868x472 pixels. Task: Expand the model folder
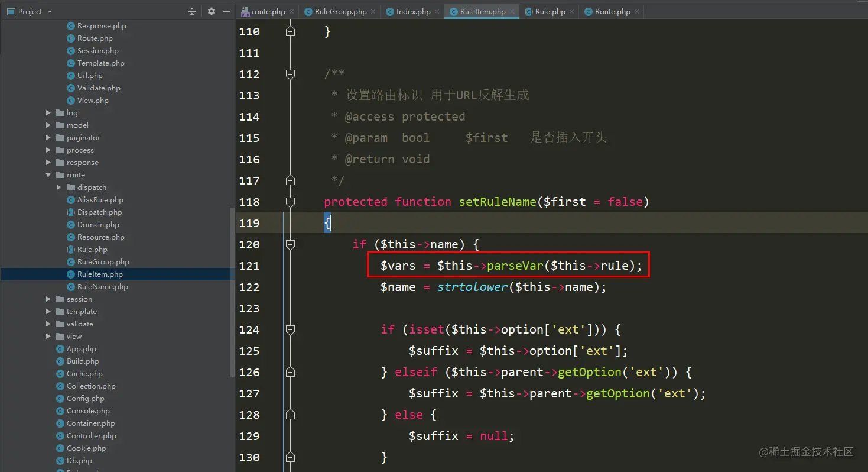click(48, 125)
